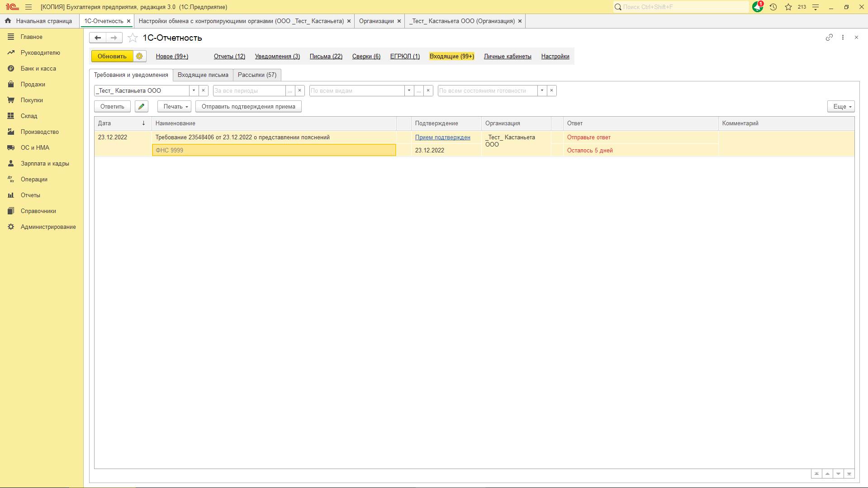Open the Отчеты (12) link

click(229, 56)
